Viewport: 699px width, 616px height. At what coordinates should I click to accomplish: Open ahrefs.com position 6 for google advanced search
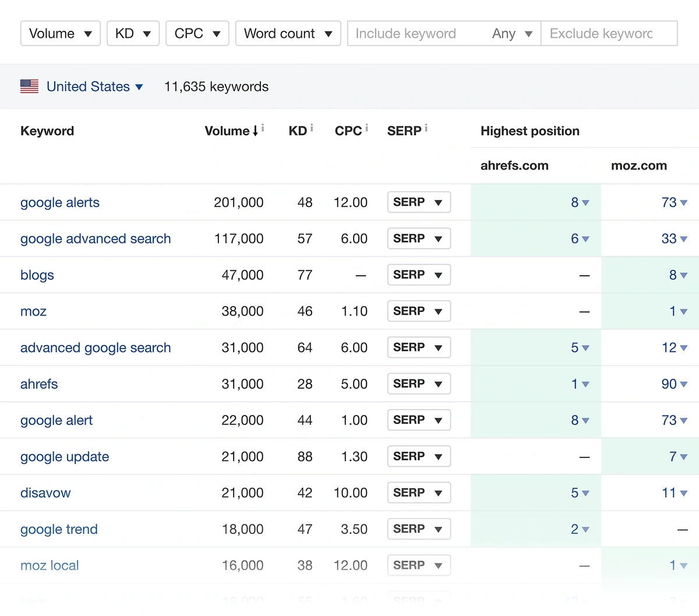click(x=580, y=238)
